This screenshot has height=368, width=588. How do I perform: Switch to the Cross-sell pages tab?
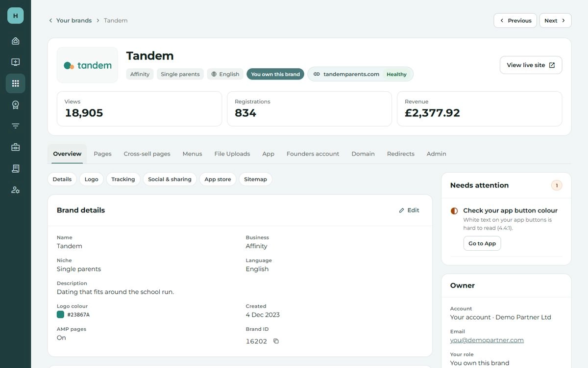tap(147, 154)
